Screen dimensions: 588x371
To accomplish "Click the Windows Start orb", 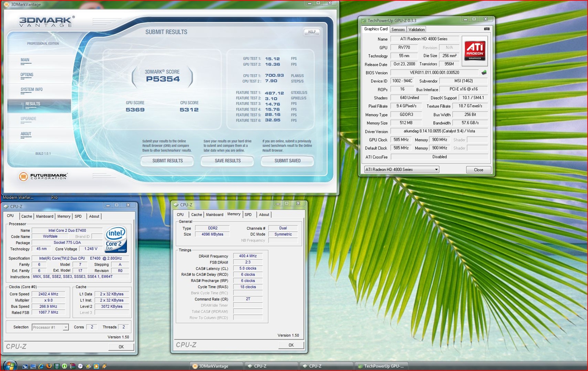I will pos(10,365).
